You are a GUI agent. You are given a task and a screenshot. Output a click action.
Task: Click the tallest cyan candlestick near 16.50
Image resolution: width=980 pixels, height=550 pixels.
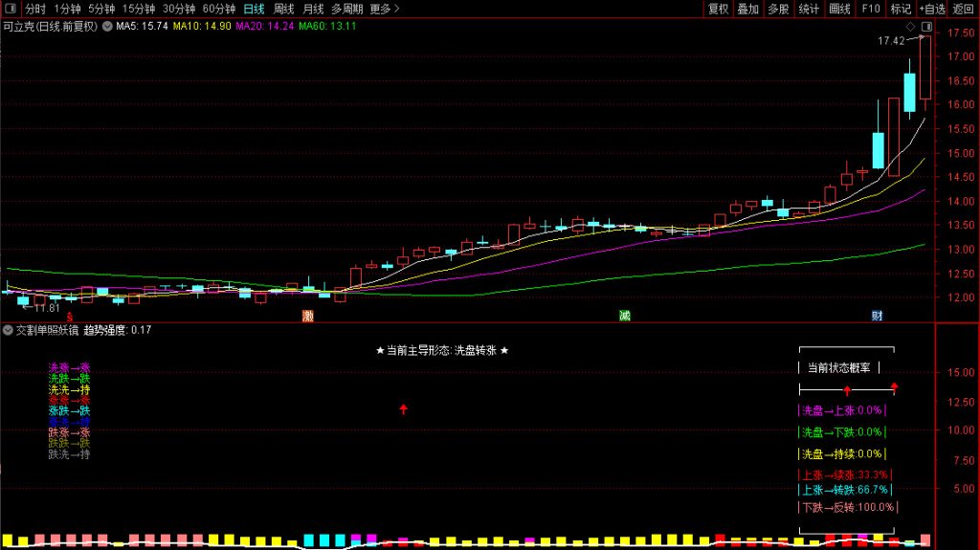909,92
